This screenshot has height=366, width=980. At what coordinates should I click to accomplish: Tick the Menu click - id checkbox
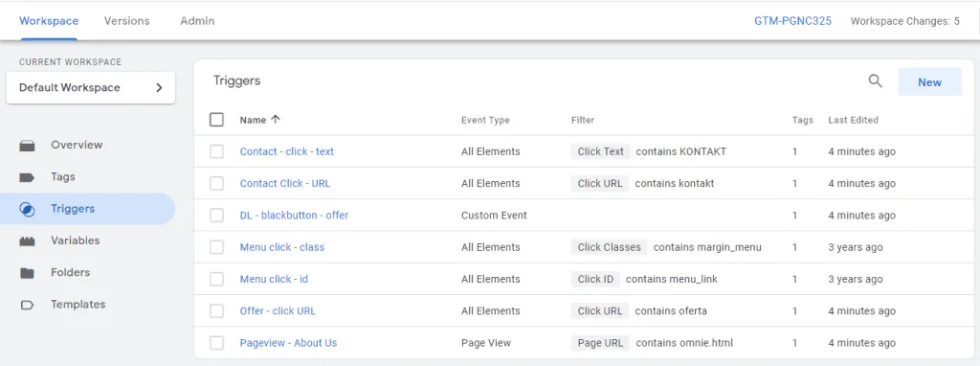(x=216, y=279)
